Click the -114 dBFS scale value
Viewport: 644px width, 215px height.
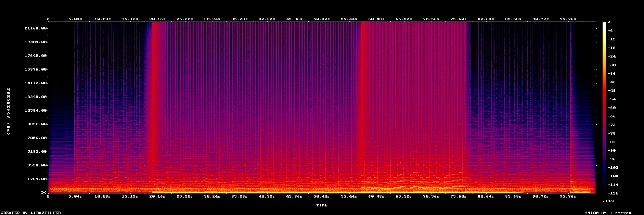pyautogui.click(x=613, y=185)
